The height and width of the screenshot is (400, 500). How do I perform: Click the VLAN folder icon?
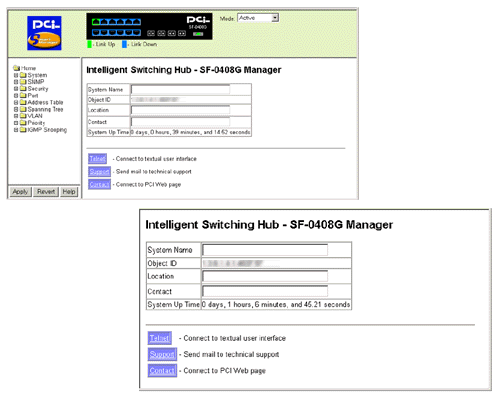pos(23,116)
